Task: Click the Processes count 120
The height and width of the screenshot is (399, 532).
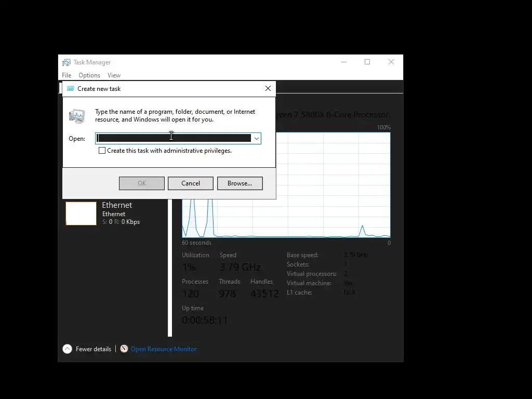Action: tap(190, 294)
